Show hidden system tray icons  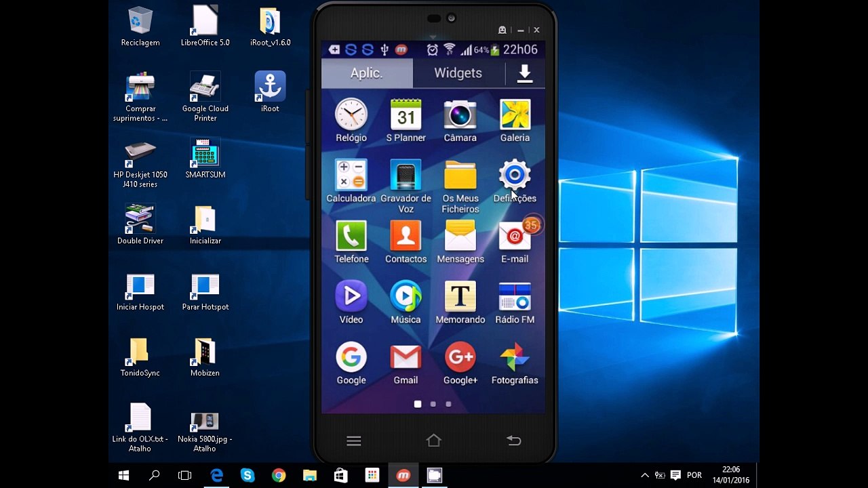(x=645, y=475)
